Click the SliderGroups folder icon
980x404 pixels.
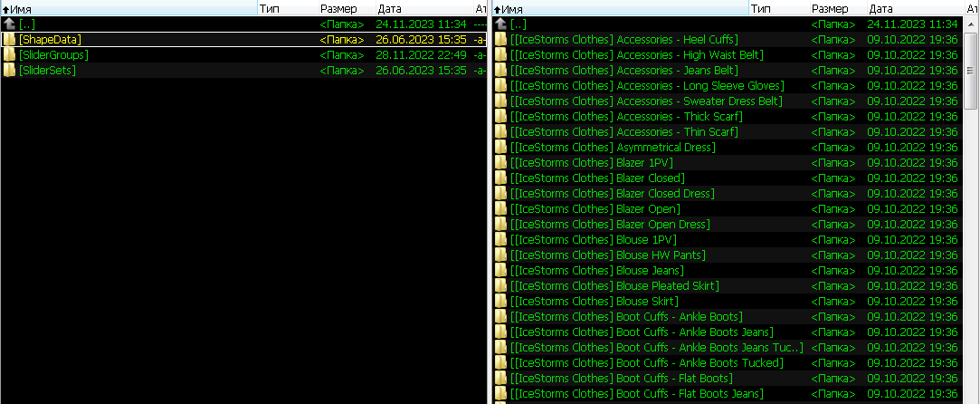pyautogui.click(x=9, y=55)
